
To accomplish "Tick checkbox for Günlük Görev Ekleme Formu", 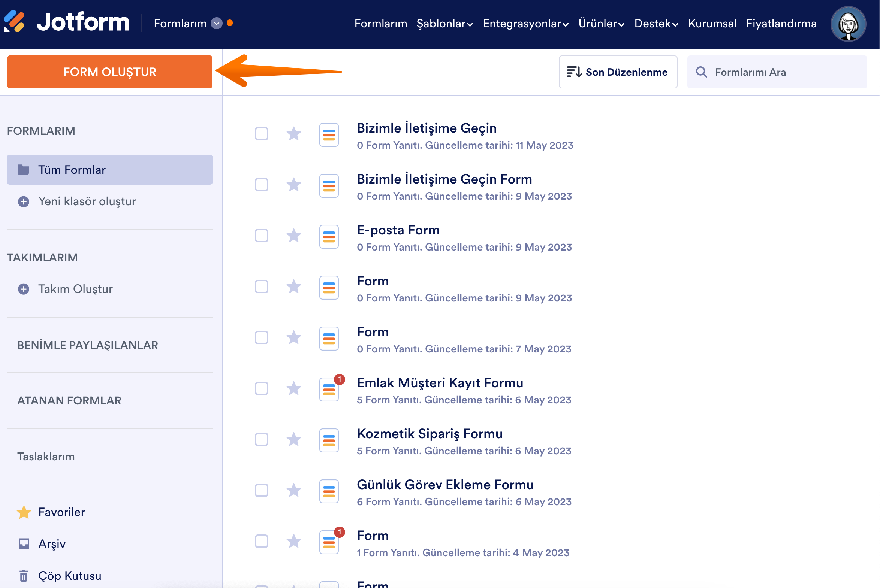I will 261,491.
